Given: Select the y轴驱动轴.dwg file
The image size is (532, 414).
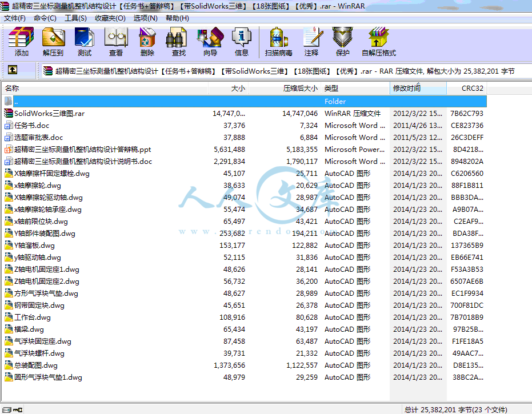Looking at the screenshot, I should [38, 258].
